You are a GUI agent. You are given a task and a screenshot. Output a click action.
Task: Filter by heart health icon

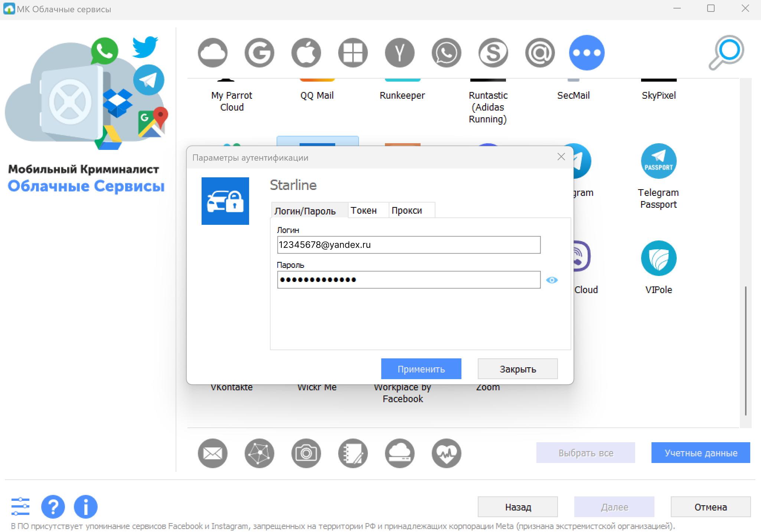[447, 453]
